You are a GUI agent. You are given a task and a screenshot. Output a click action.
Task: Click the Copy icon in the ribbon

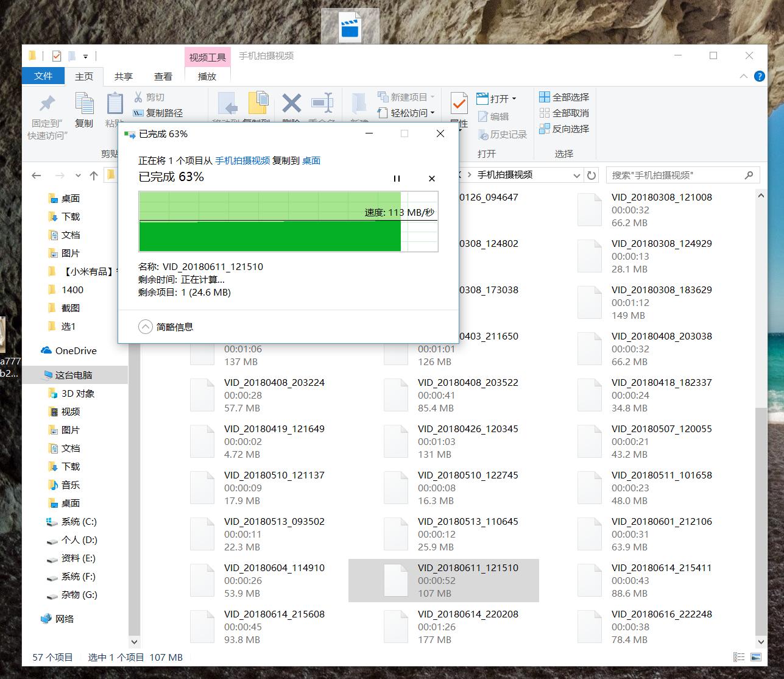pos(84,110)
